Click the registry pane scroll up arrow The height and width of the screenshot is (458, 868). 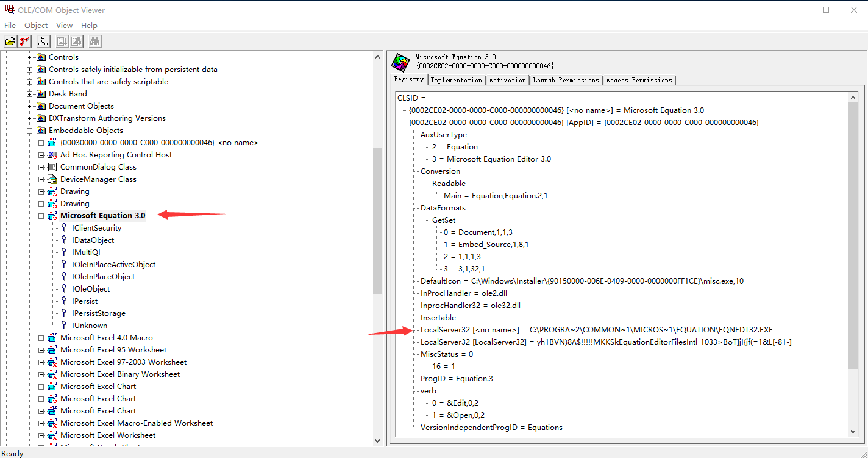(853, 97)
